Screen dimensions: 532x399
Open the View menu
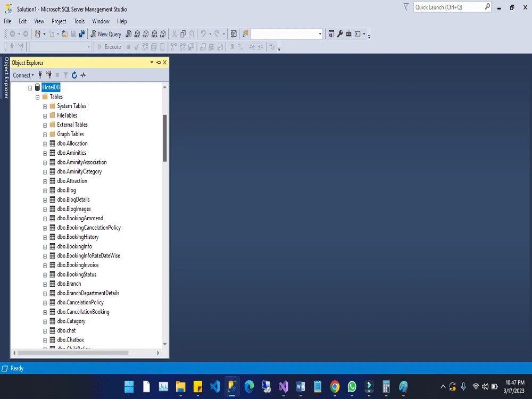click(x=39, y=21)
